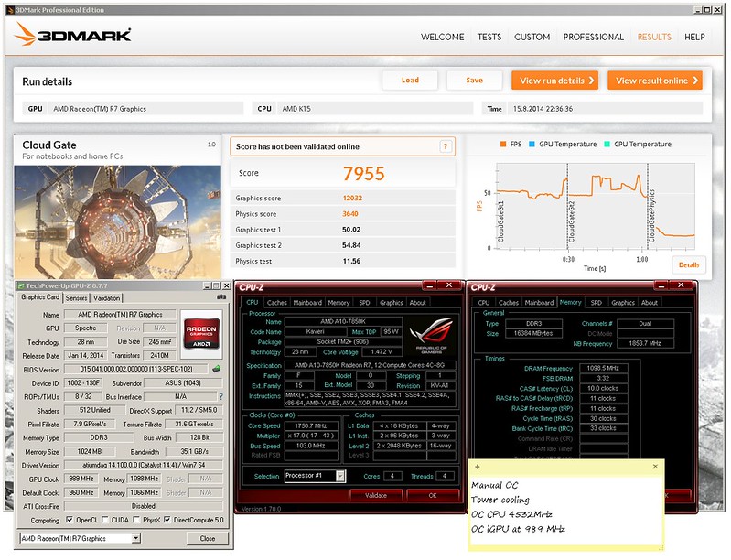Open the HELP section in 3DMark
This screenshot has height=560, width=731.
[x=694, y=37]
